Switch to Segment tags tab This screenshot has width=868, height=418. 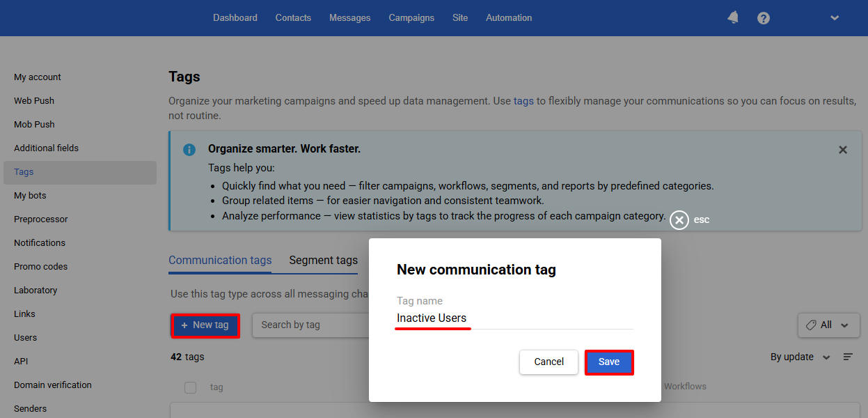324,260
